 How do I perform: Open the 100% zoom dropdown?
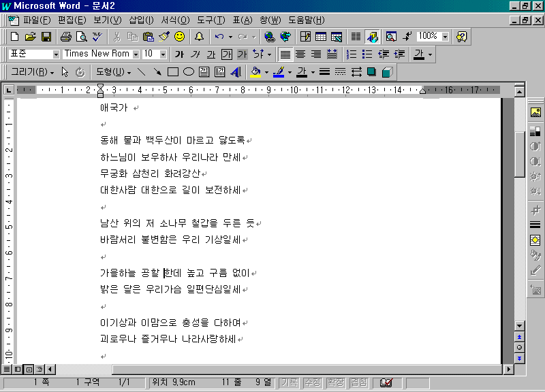[x=446, y=37]
